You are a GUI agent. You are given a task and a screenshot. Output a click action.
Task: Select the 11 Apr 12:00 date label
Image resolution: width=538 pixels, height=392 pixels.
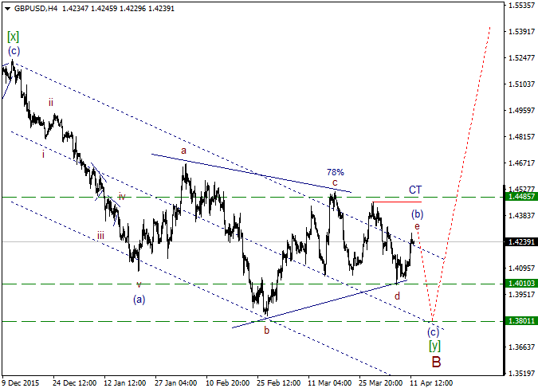click(x=432, y=382)
